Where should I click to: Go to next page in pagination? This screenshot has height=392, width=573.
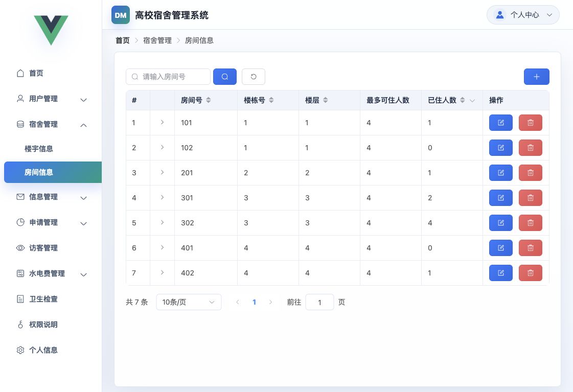(x=270, y=302)
